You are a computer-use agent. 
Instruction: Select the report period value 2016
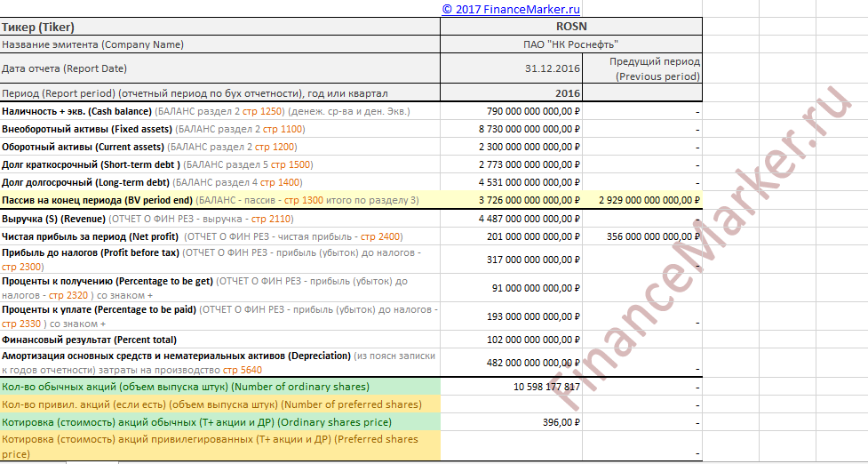512,93
